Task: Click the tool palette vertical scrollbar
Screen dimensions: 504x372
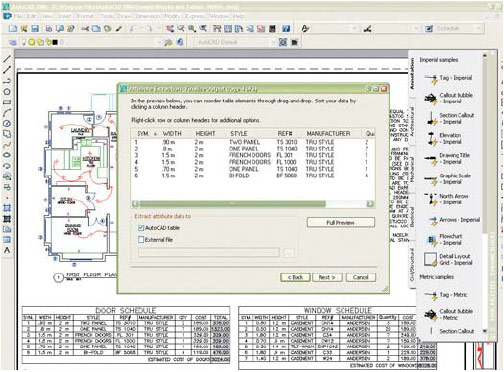Action: point(485,147)
